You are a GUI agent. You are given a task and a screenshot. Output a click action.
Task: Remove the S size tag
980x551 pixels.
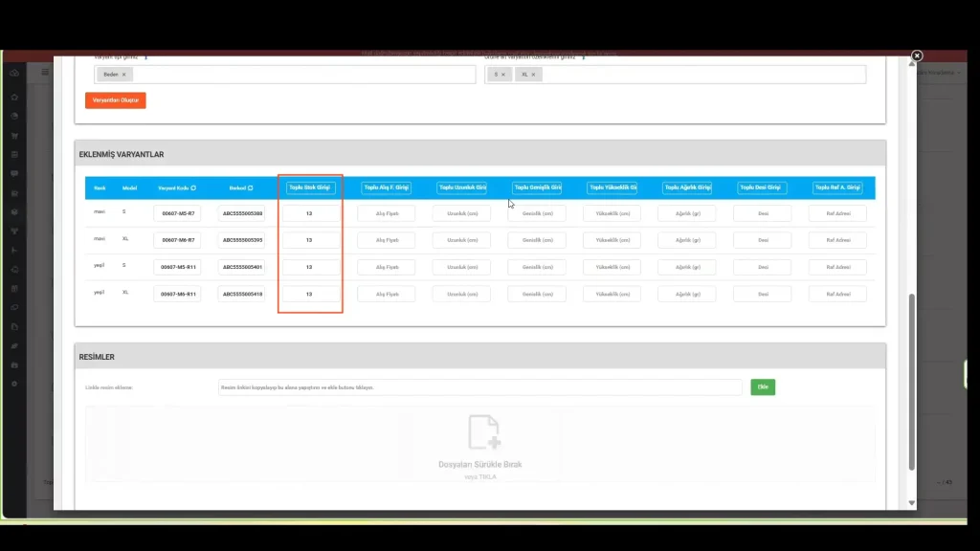[507, 75]
